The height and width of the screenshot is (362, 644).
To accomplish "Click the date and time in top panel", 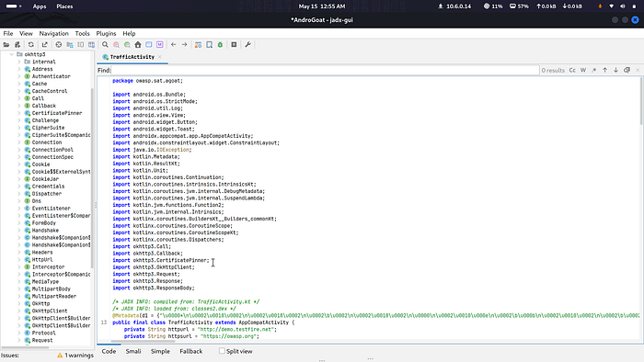I will pos(322,6).
